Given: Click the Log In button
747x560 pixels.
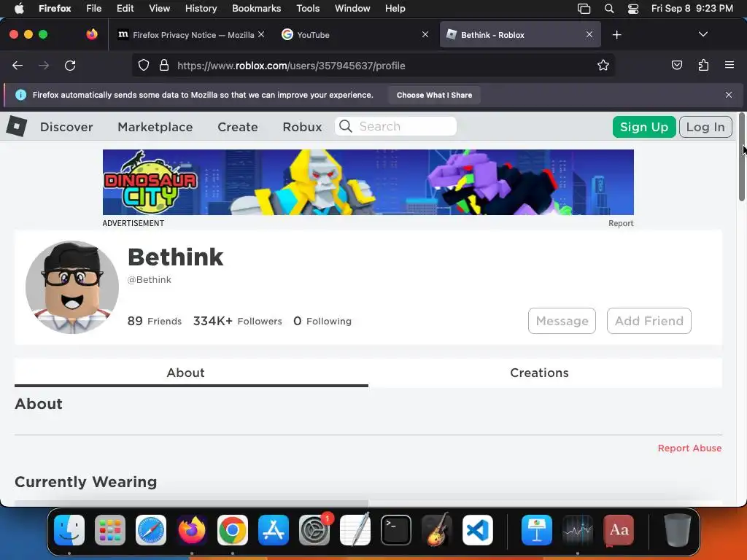Looking at the screenshot, I should pyautogui.click(x=705, y=127).
